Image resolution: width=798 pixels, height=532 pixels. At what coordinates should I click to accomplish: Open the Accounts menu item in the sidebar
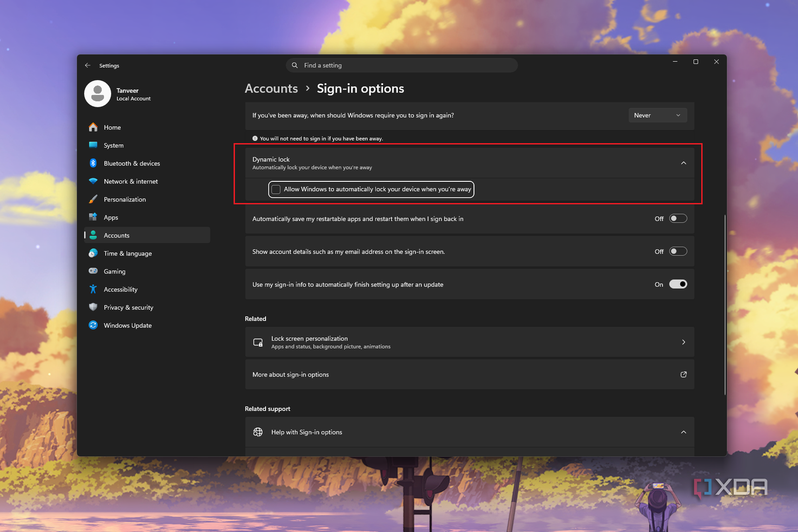tap(147, 236)
